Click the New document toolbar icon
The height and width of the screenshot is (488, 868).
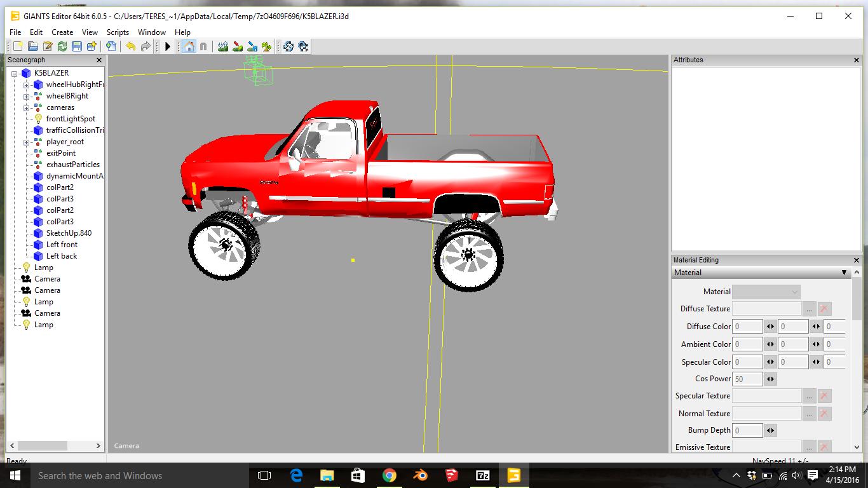pos(18,46)
